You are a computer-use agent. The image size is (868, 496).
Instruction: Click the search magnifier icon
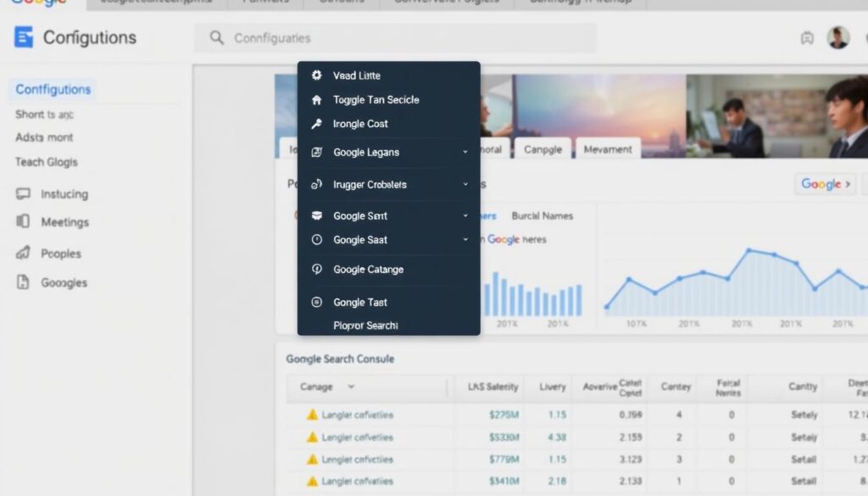[216, 37]
